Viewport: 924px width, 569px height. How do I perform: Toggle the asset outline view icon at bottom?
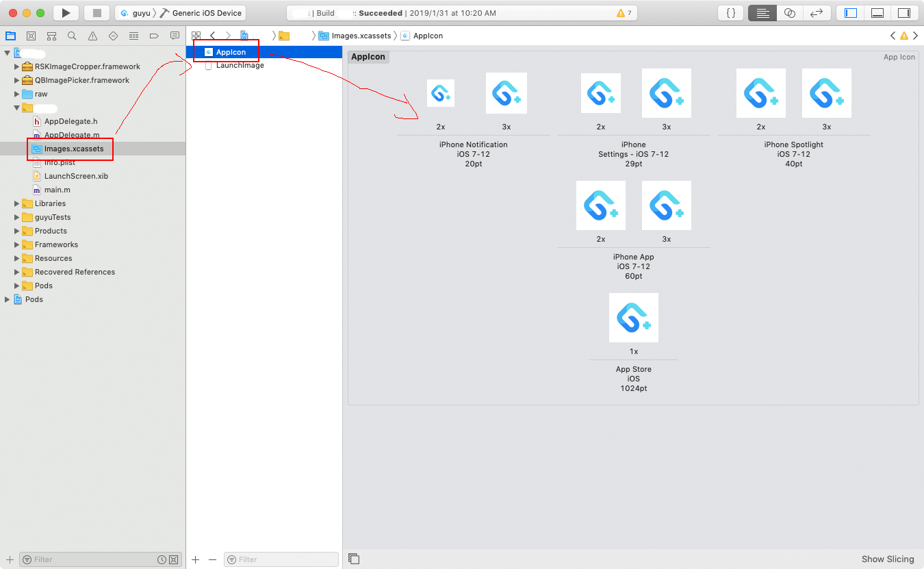tap(354, 559)
